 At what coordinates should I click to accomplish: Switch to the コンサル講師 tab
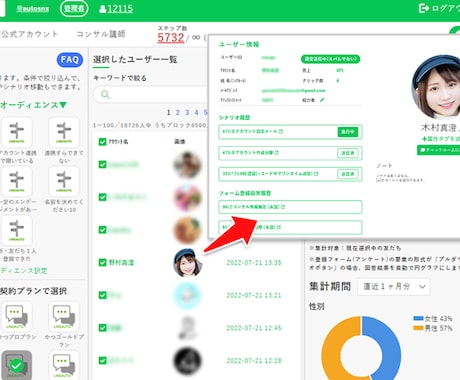click(101, 34)
